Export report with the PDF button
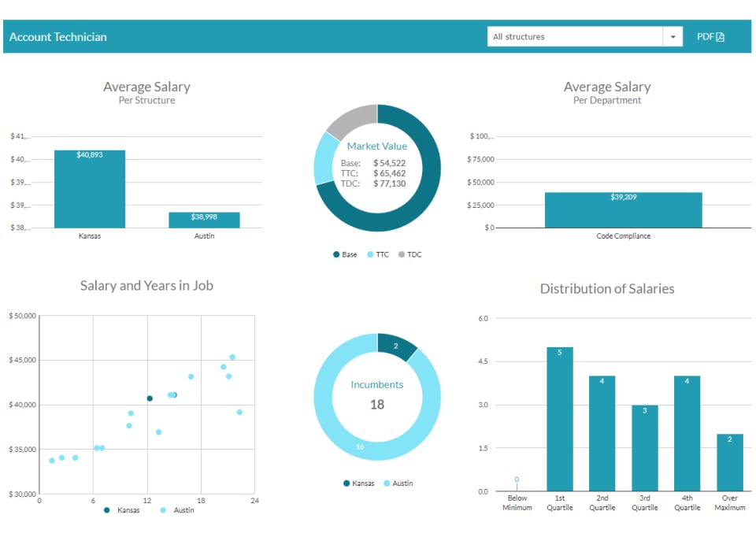Image resolution: width=756 pixels, height=537 pixels. (710, 37)
